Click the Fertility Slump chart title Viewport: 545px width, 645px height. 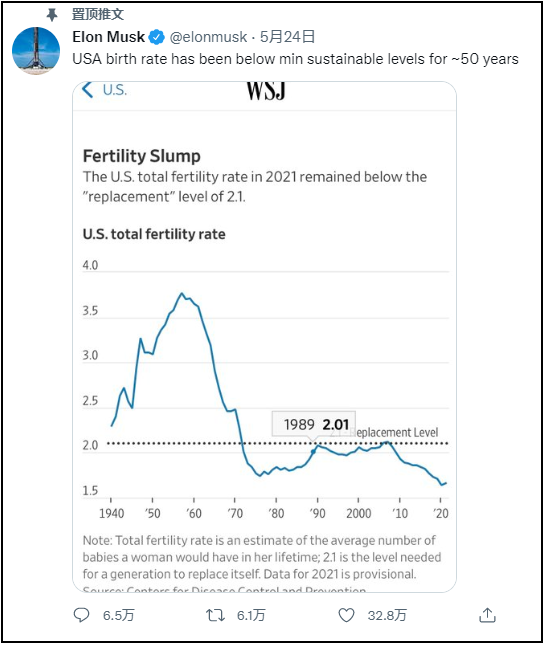click(141, 156)
